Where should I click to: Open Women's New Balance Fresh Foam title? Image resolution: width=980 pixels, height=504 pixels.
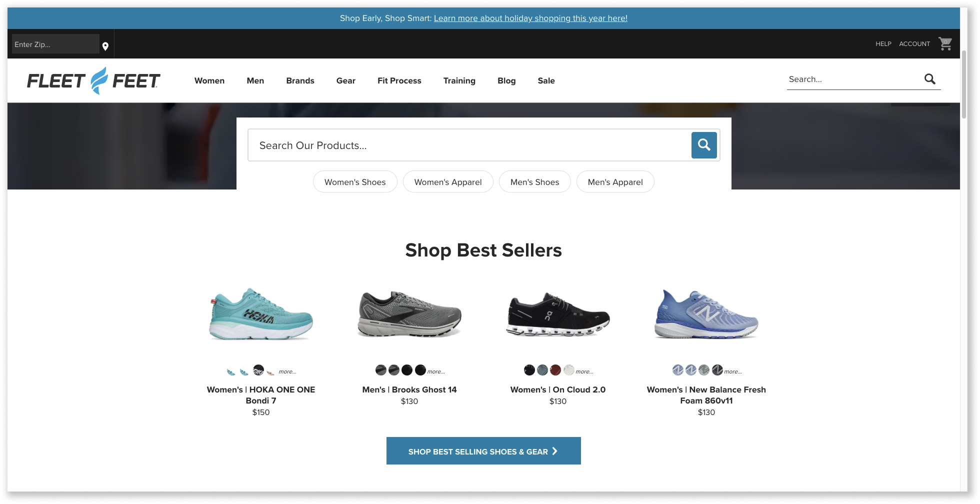[x=706, y=395]
